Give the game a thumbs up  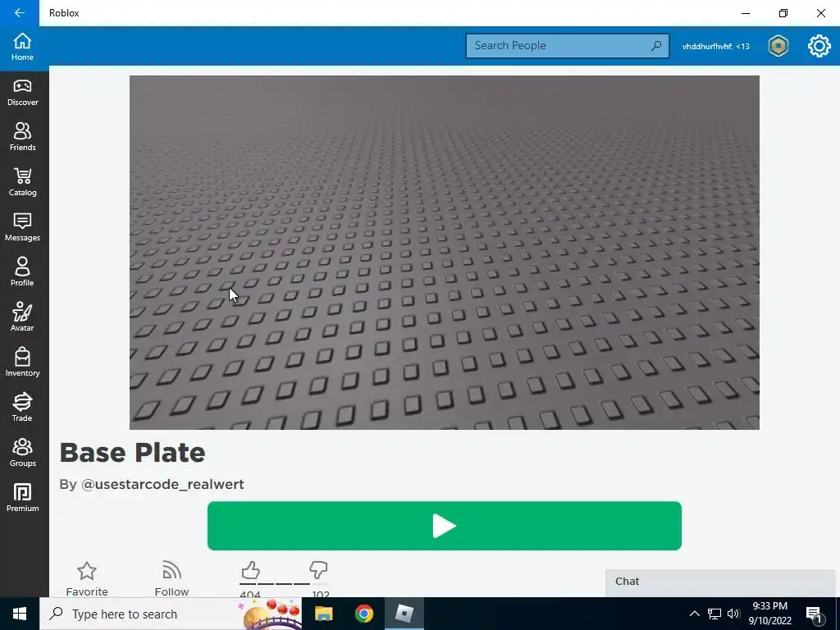tap(250, 571)
